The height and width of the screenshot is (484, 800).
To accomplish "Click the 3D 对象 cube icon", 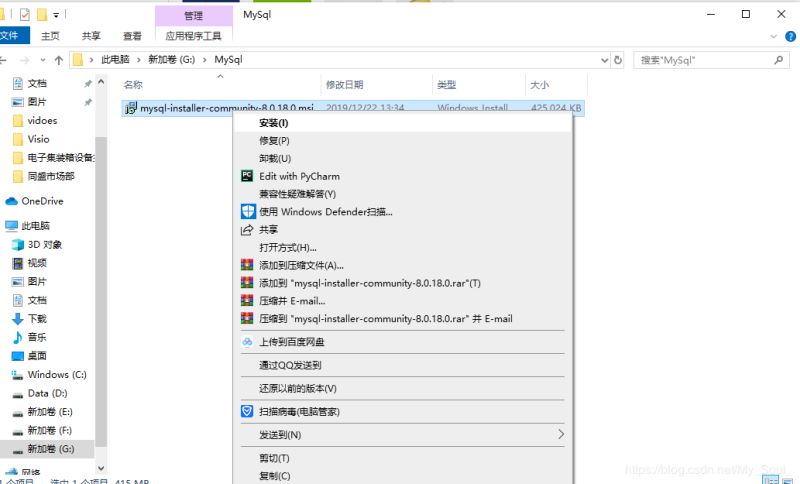I will pos(18,245).
